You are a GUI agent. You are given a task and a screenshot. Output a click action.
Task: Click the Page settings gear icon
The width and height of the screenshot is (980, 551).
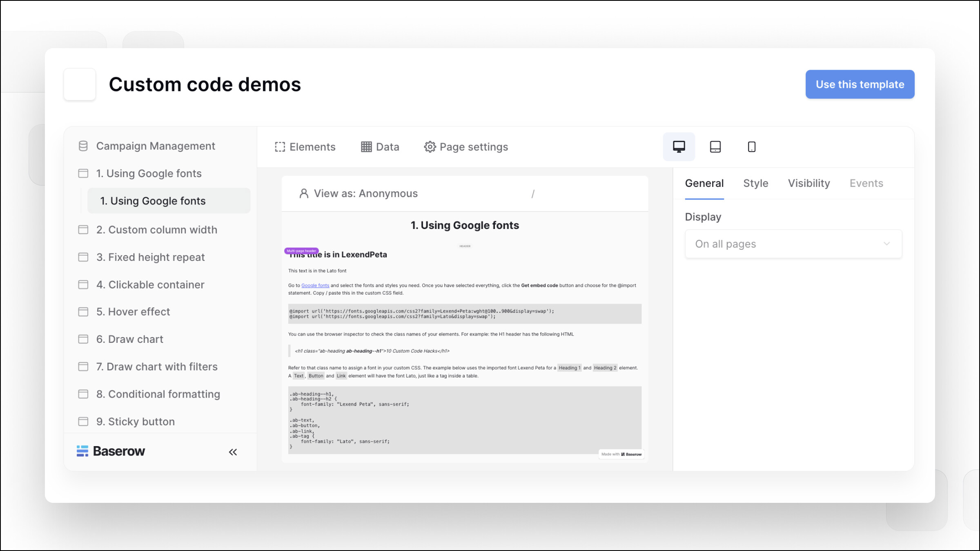430,147
